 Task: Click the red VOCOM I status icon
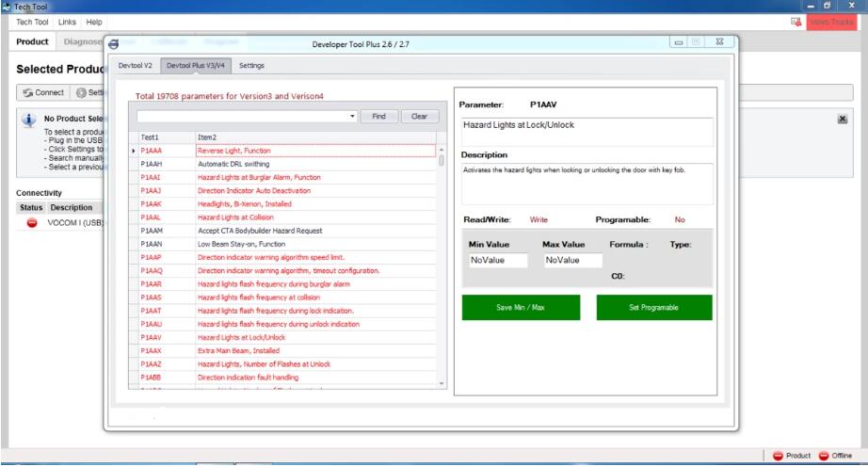click(32, 223)
